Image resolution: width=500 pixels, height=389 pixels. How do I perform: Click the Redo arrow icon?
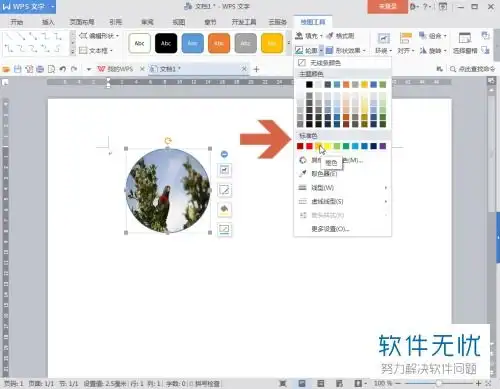tap(74, 69)
